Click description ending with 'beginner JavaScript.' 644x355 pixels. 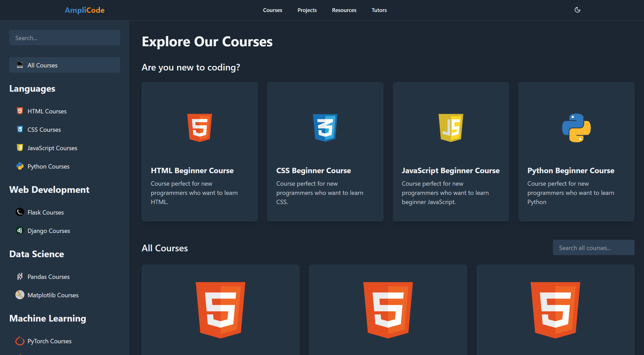(445, 193)
